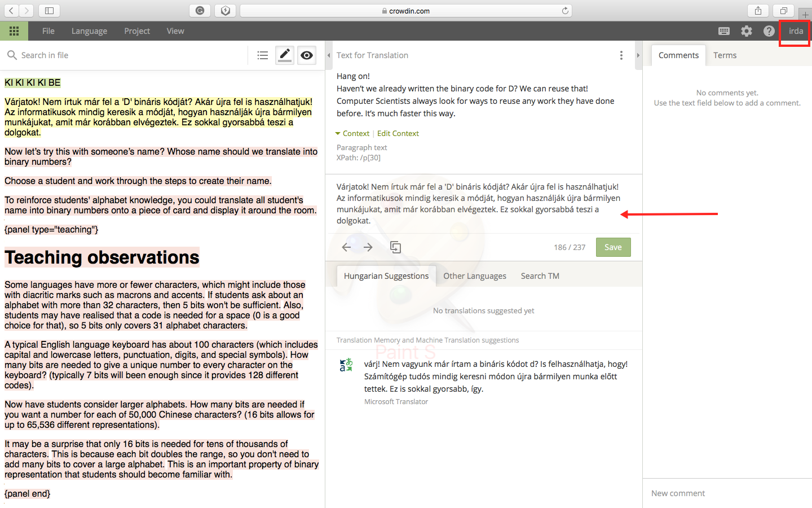Open the help question mark icon
Screen dimensions: 812x508
(769, 31)
